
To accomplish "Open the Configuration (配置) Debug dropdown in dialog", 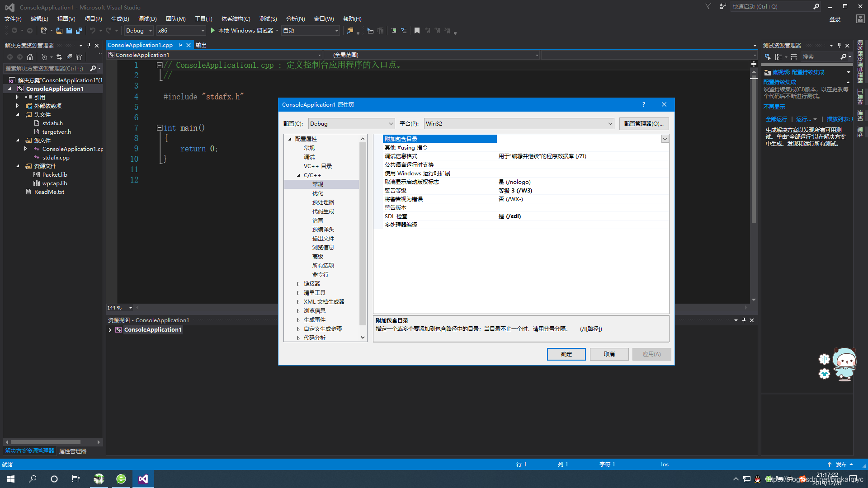I will (x=352, y=124).
